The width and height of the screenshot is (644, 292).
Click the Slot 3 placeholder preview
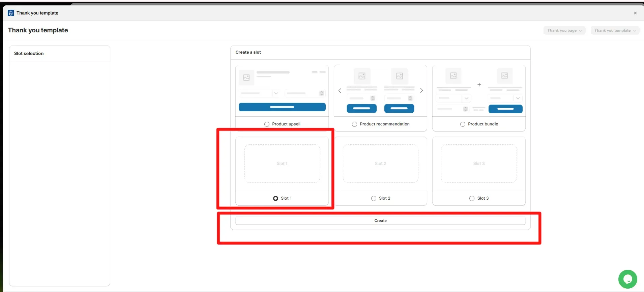479,164
